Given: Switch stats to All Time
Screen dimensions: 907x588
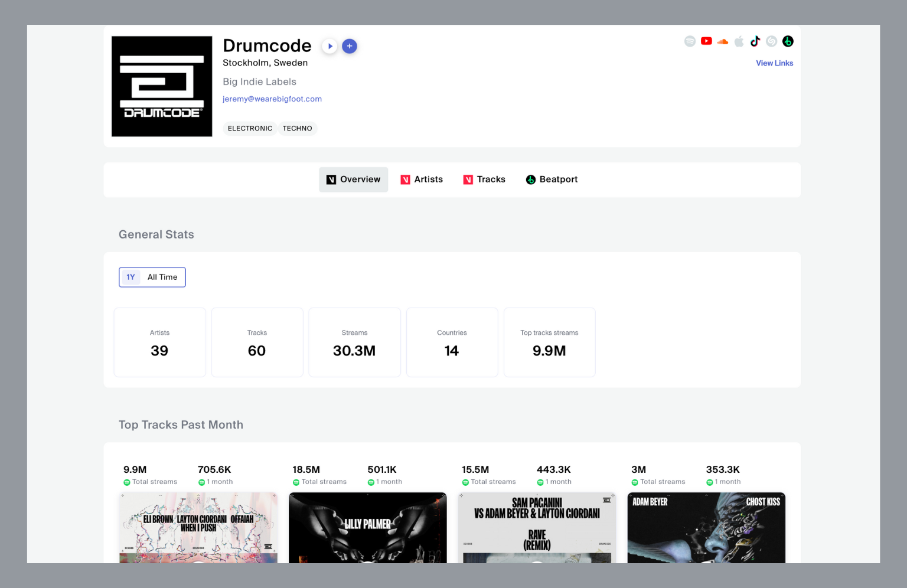Looking at the screenshot, I should [162, 277].
